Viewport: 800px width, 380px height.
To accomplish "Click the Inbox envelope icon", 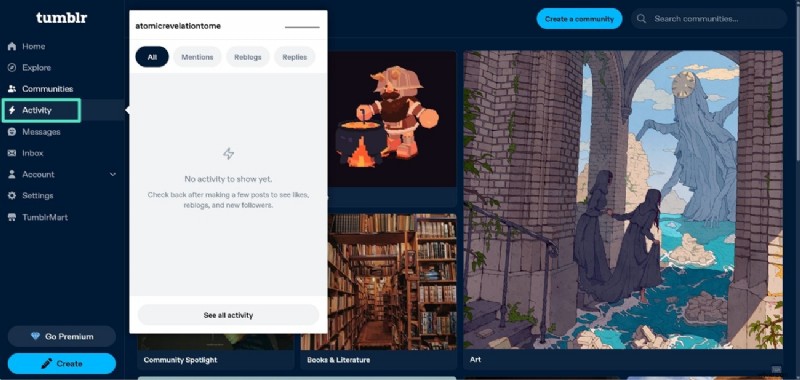I will pos(12,153).
